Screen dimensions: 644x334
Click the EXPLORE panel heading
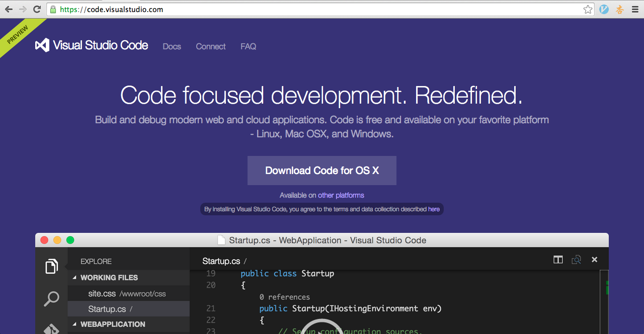[x=96, y=262]
